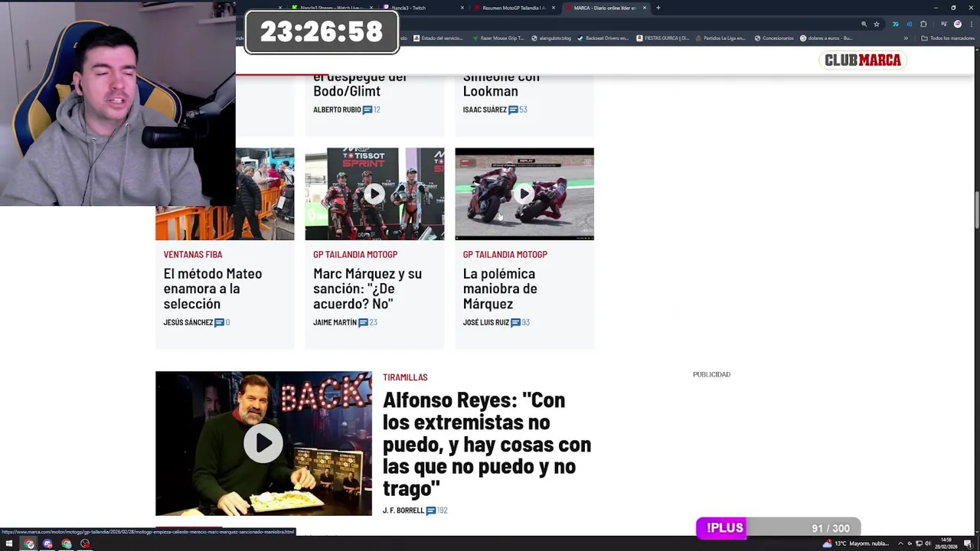Open the Partidos La Liga bookmark
Viewport: 980px width, 551px height.
tap(720, 38)
